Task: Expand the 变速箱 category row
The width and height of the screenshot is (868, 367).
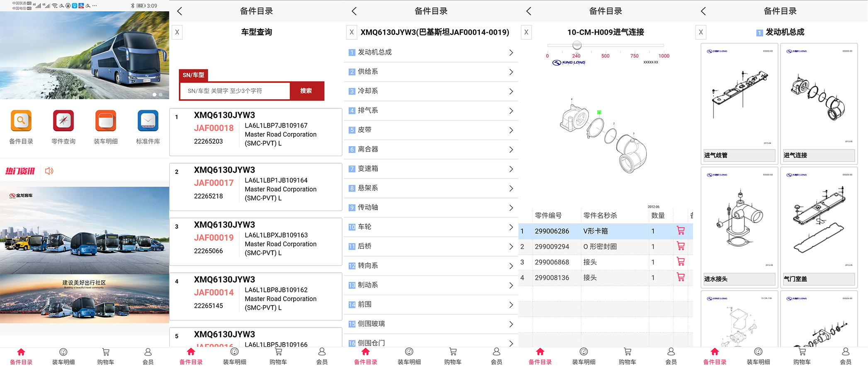Action: tap(431, 169)
